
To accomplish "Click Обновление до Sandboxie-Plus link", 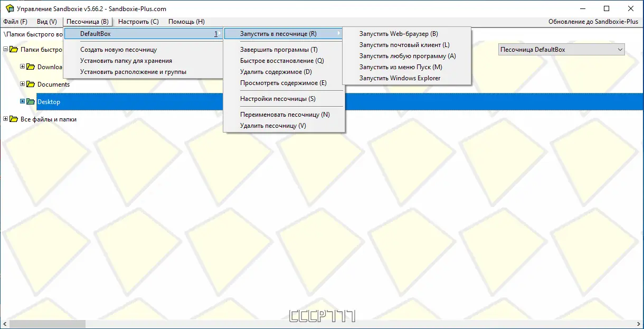I will coord(593,22).
